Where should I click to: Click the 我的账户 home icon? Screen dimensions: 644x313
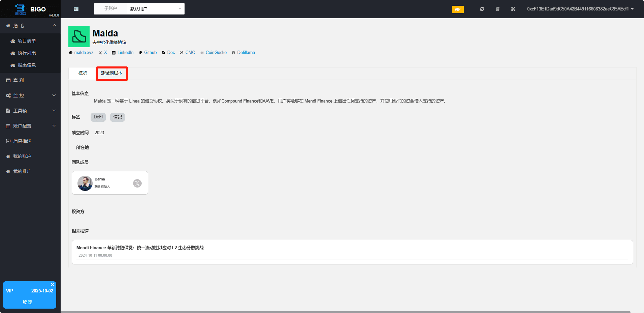point(8,156)
